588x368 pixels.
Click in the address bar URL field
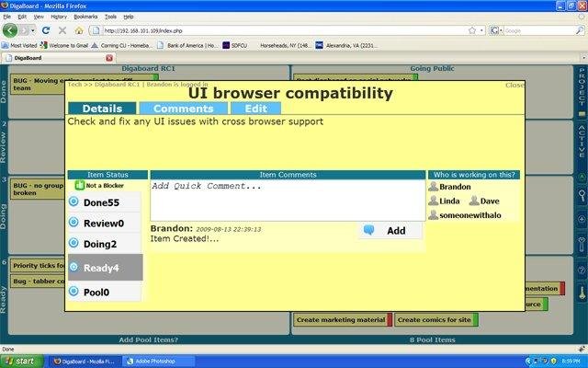pos(285,30)
